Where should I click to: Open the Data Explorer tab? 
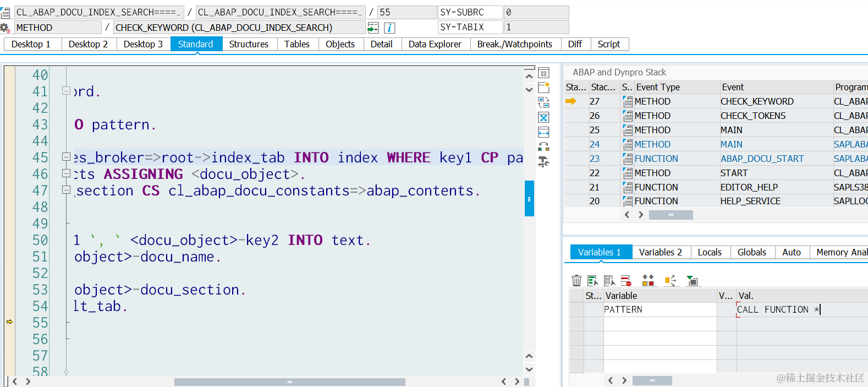tap(435, 44)
